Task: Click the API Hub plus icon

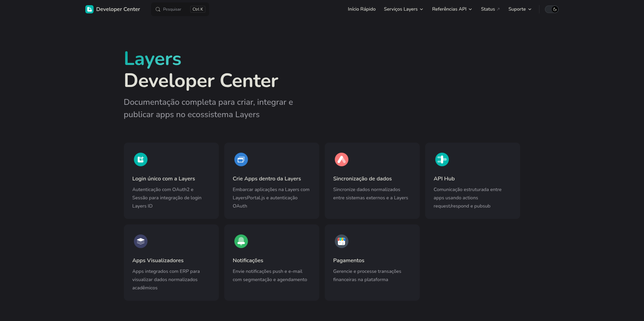Action: click(x=442, y=159)
